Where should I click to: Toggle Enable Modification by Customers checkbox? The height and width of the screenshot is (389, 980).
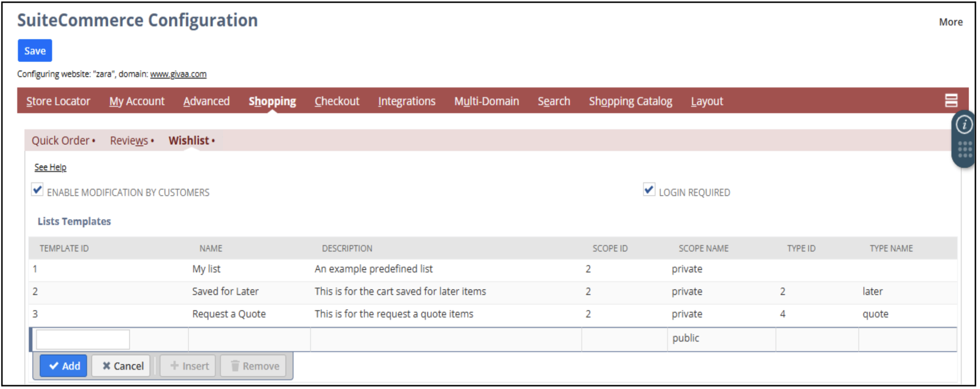tap(37, 189)
